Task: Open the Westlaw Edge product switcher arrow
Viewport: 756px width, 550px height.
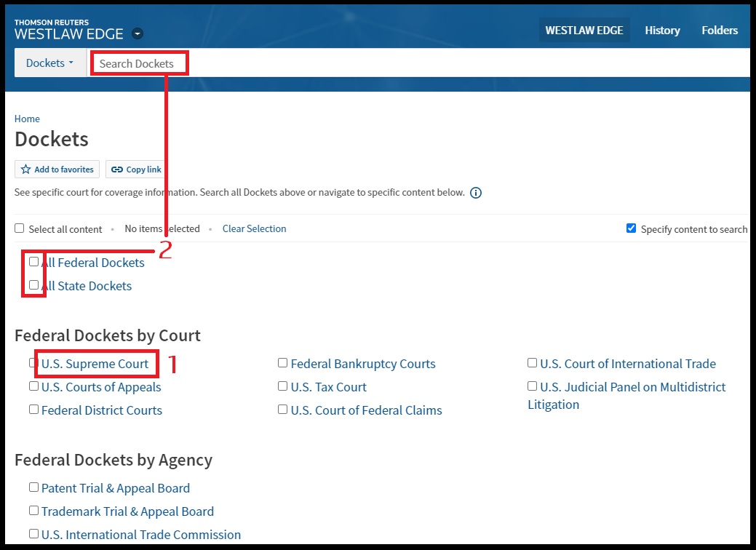Action: 138,34
